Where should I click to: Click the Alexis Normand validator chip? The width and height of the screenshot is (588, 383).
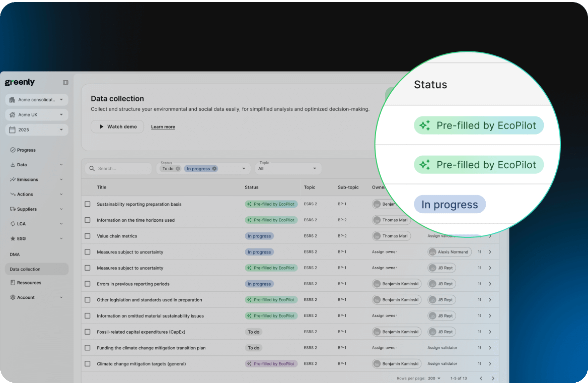click(449, 252)
